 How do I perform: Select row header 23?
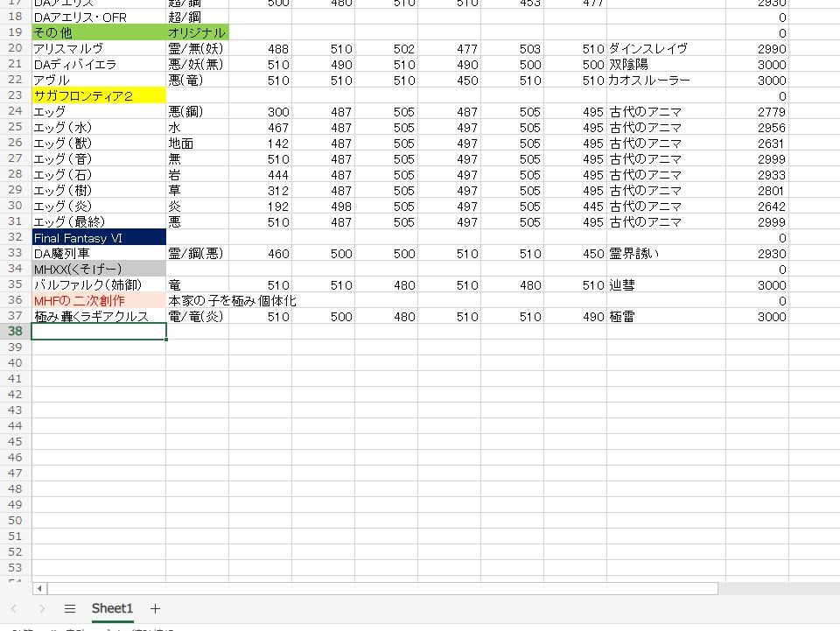click(x=16, y=95)
